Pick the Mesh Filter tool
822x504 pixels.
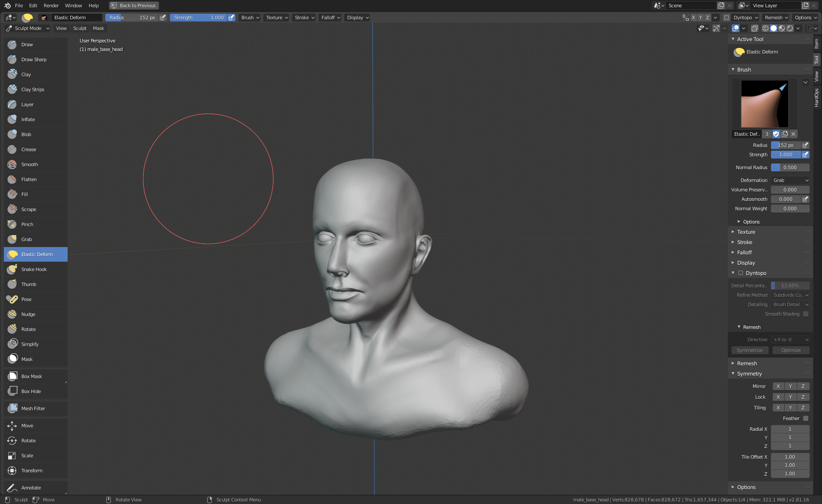(33, 409)
